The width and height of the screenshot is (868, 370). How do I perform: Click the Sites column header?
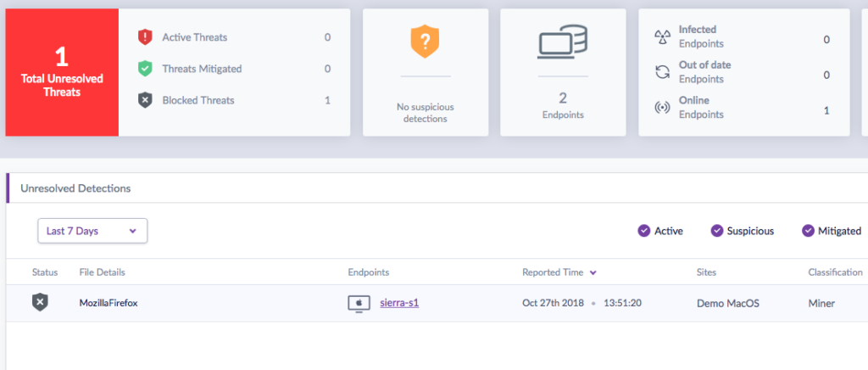pyautogui.click(x=706, y=272)
